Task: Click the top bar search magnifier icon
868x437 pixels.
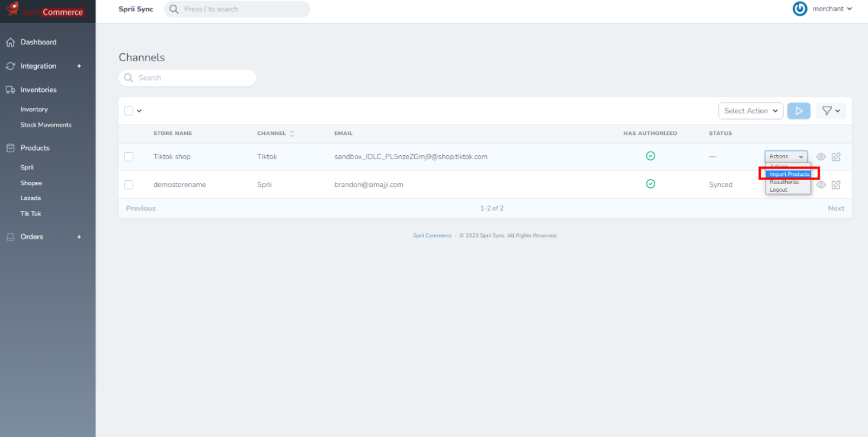Action: tap(174, 9)
